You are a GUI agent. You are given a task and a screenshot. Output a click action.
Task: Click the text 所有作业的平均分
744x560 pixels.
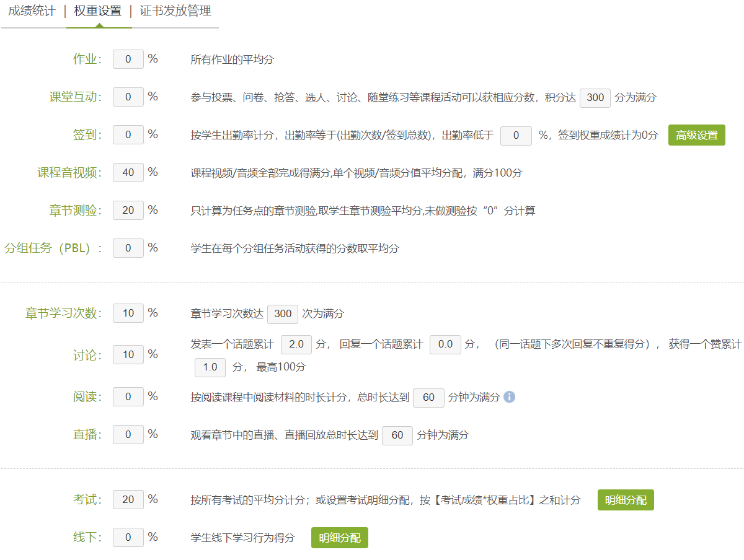click(232, 60)
